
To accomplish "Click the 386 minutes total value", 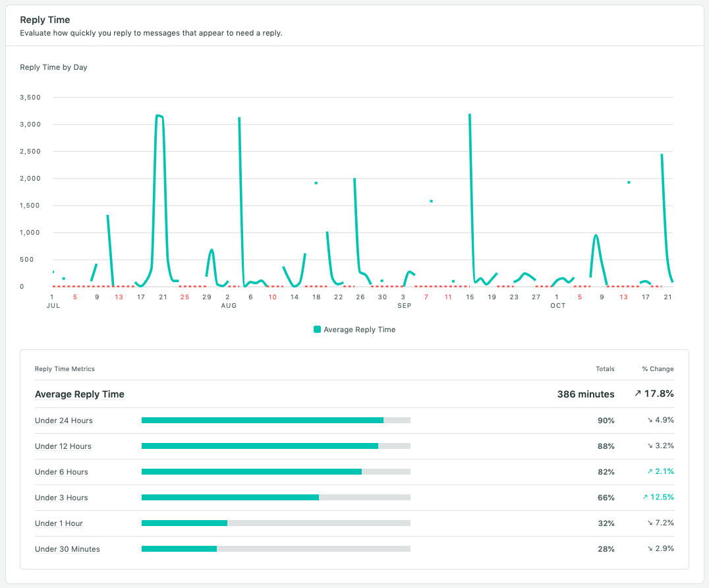I will [x=586, y=394].
